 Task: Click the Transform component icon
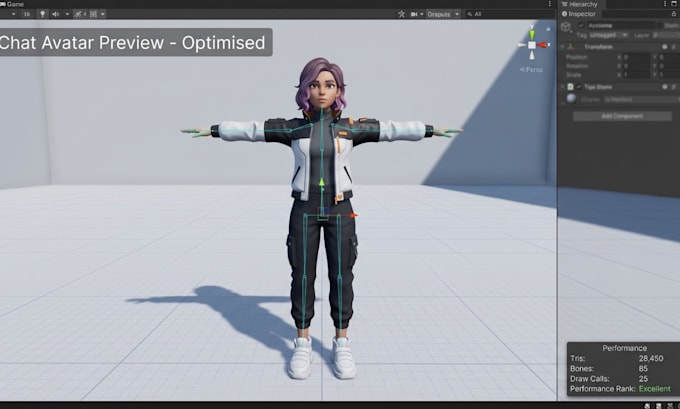tap(571, 46)
